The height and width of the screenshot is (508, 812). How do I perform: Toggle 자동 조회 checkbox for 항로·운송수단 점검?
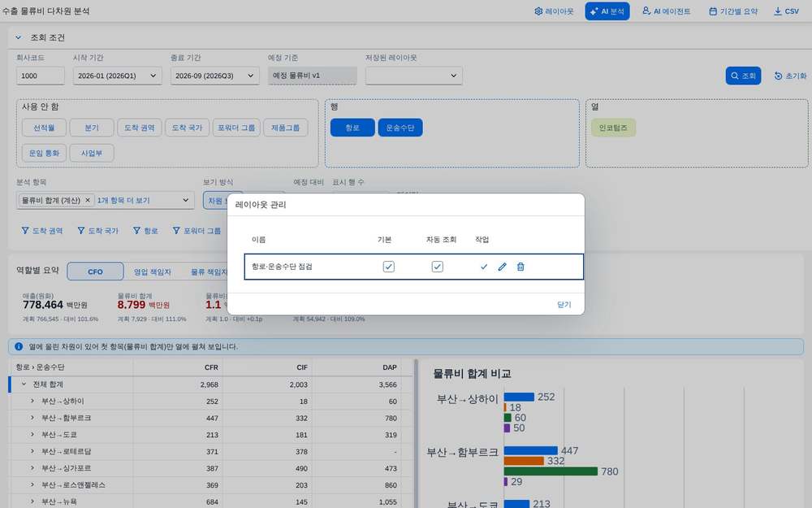click(x=437, y=267)
